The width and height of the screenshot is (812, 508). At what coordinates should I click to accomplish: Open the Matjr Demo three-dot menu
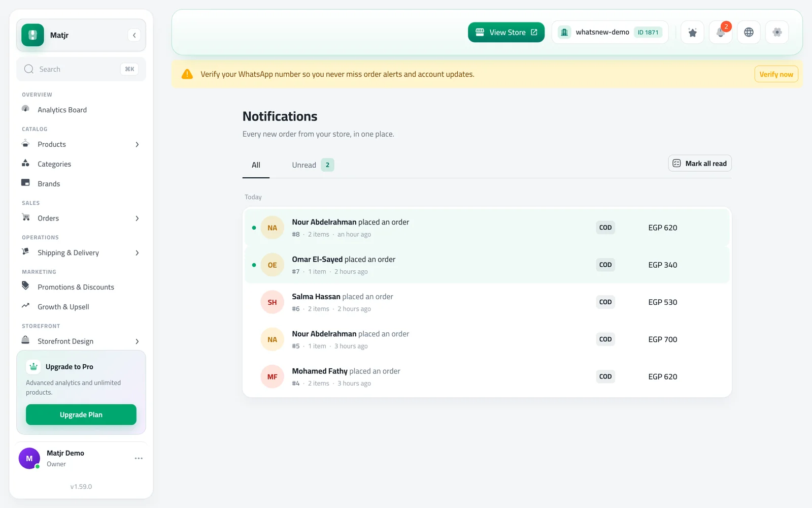(139, 458)
